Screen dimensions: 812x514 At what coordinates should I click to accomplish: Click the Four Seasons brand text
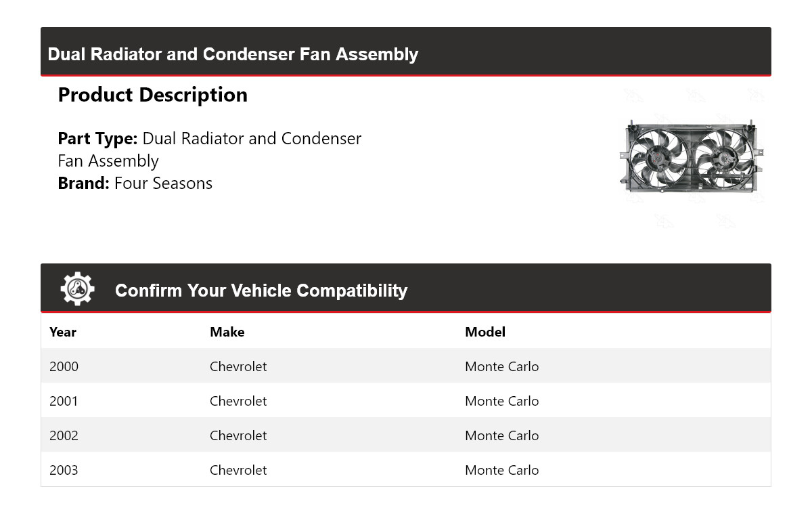(x=163, y=184)
